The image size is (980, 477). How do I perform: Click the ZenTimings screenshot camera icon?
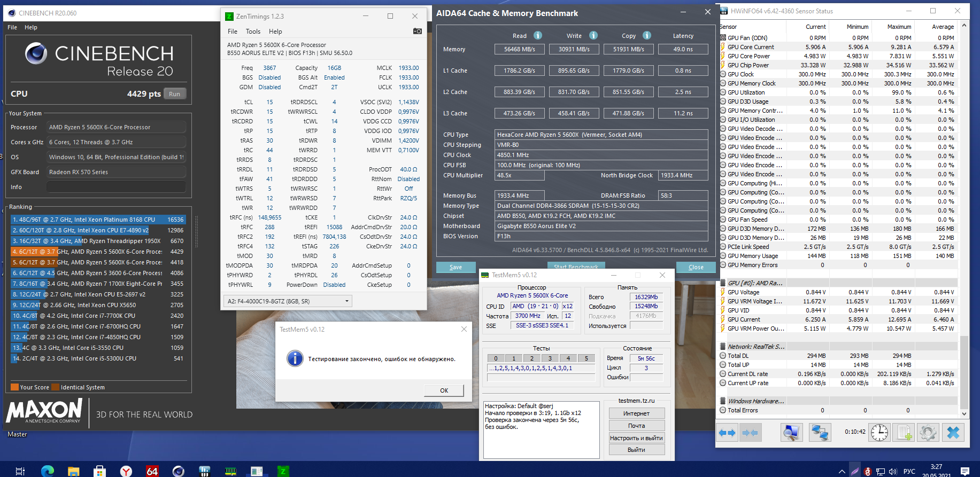click(418, 31)
